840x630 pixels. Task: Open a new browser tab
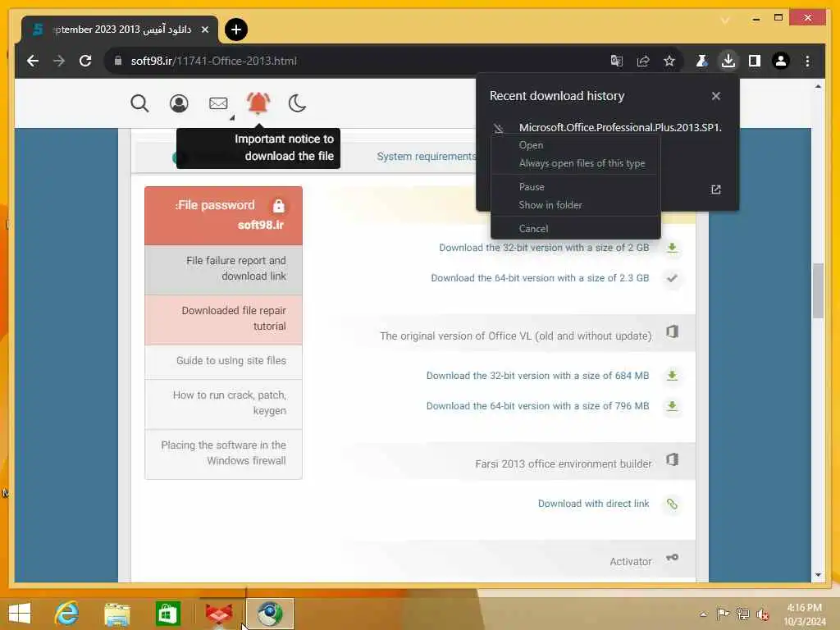click(235, 30)
